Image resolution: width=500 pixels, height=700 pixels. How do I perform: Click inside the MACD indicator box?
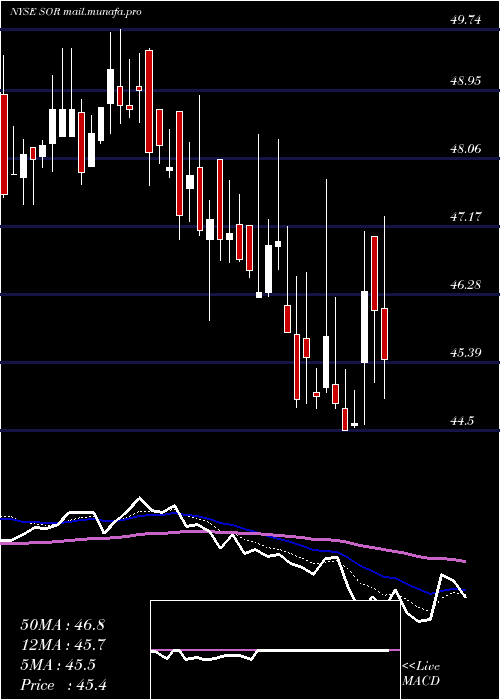(275, 650)
